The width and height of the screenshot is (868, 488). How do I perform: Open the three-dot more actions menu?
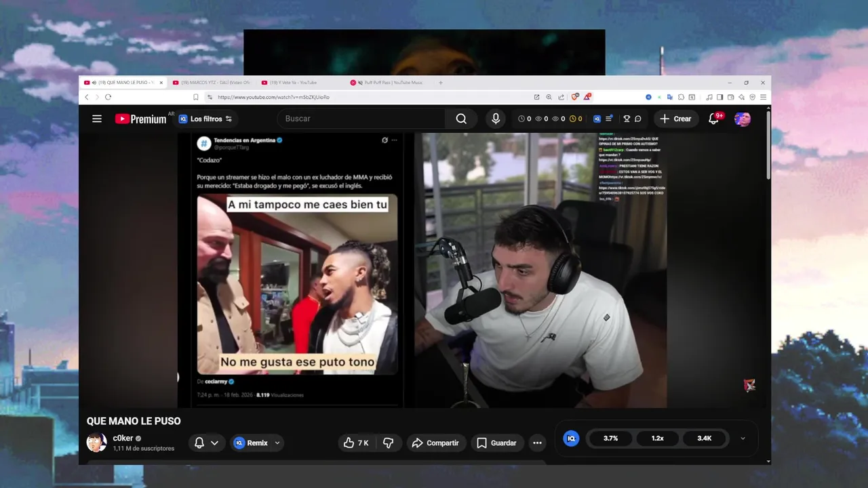tap(537, 443)
